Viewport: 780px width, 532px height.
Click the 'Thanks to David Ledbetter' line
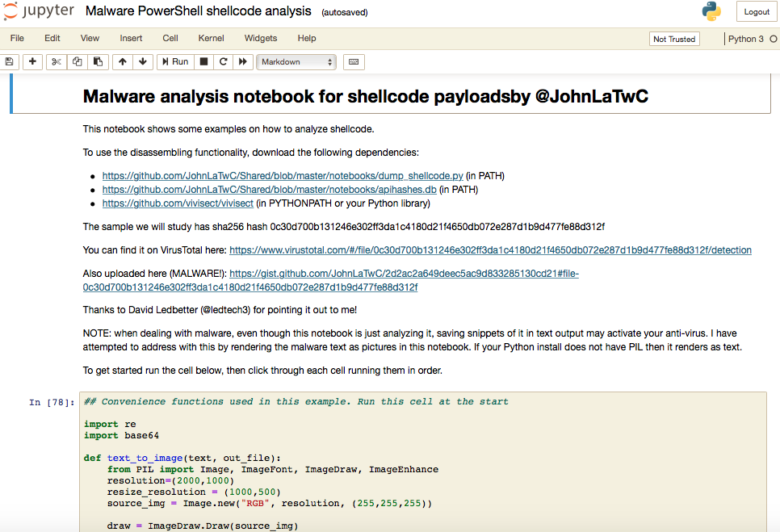click(220, 310)
